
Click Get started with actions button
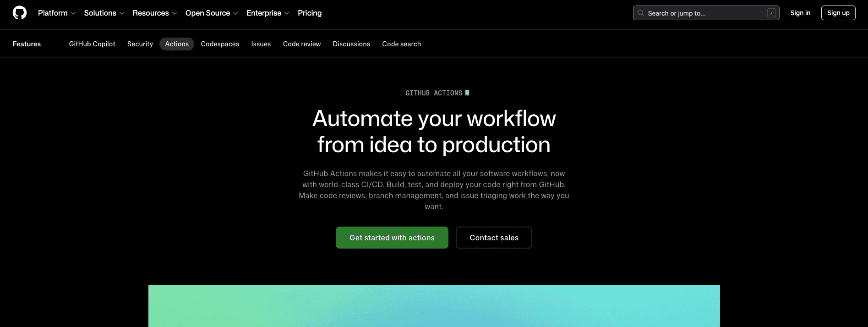(392, 238)
